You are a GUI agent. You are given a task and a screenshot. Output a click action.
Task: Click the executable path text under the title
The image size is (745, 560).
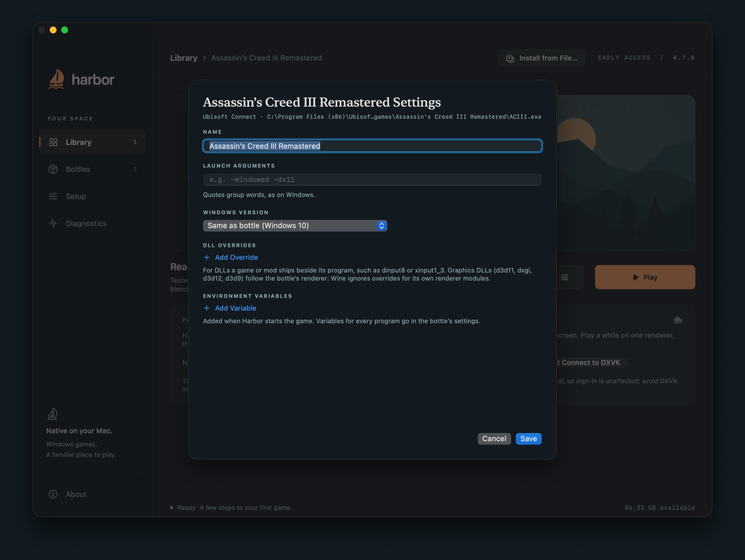coord(404,117)
